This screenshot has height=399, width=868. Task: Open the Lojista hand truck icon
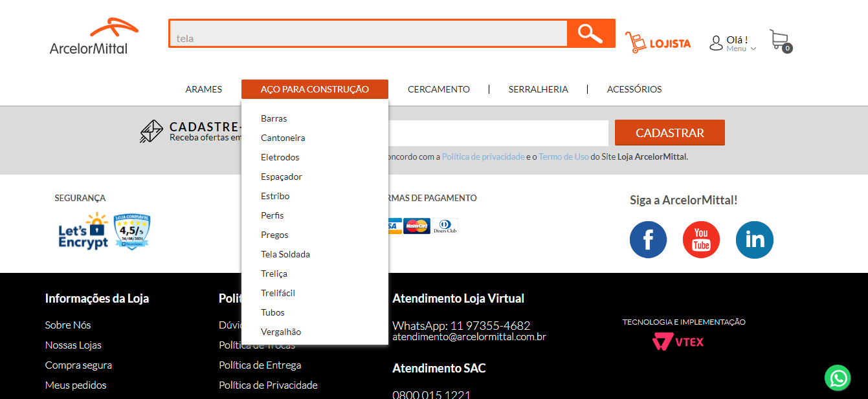[x=636, y=43]
